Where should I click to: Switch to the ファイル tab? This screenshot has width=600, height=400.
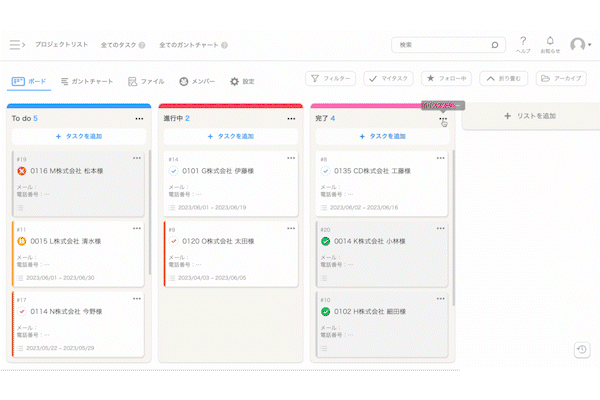tap(146, 81)
